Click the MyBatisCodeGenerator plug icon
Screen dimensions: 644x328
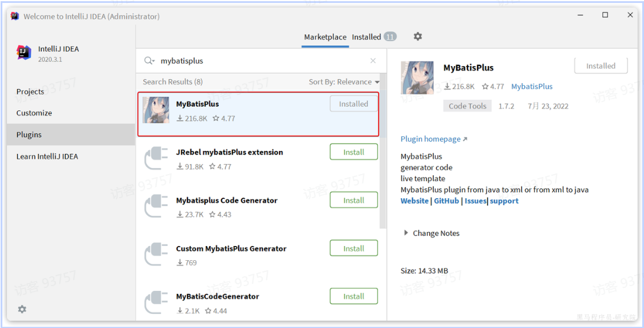point(156,303)
